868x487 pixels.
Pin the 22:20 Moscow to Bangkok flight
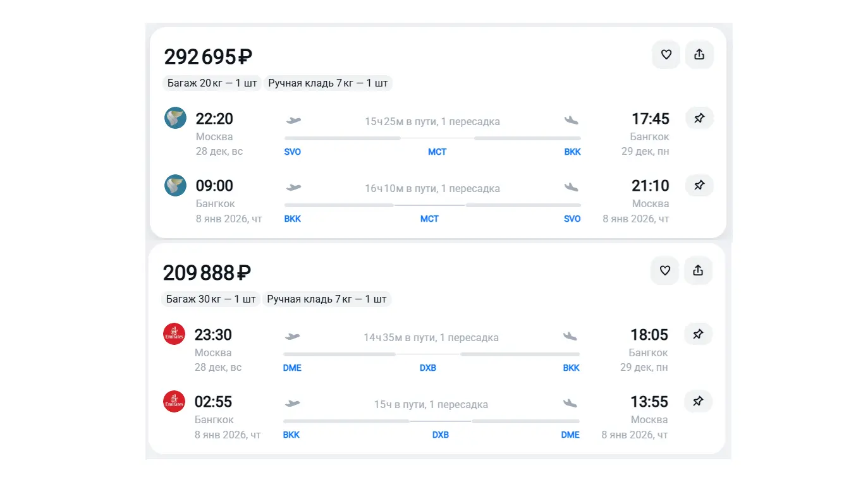699,118
